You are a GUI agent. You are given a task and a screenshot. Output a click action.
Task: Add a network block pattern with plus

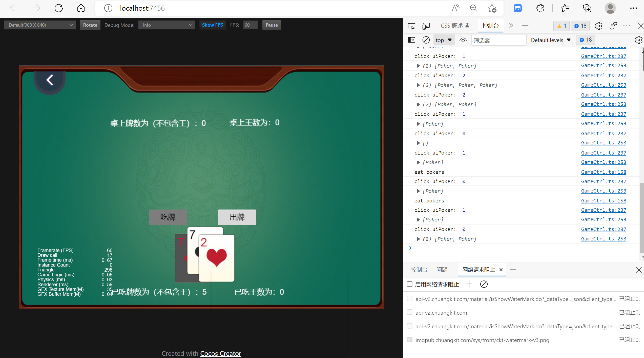pos(469,284)
